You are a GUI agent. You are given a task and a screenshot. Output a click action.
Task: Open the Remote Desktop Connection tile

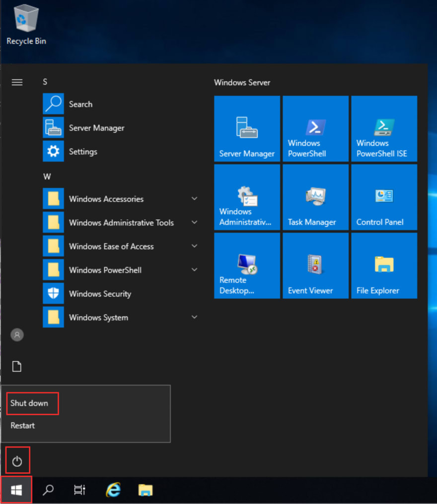(247, 265)
